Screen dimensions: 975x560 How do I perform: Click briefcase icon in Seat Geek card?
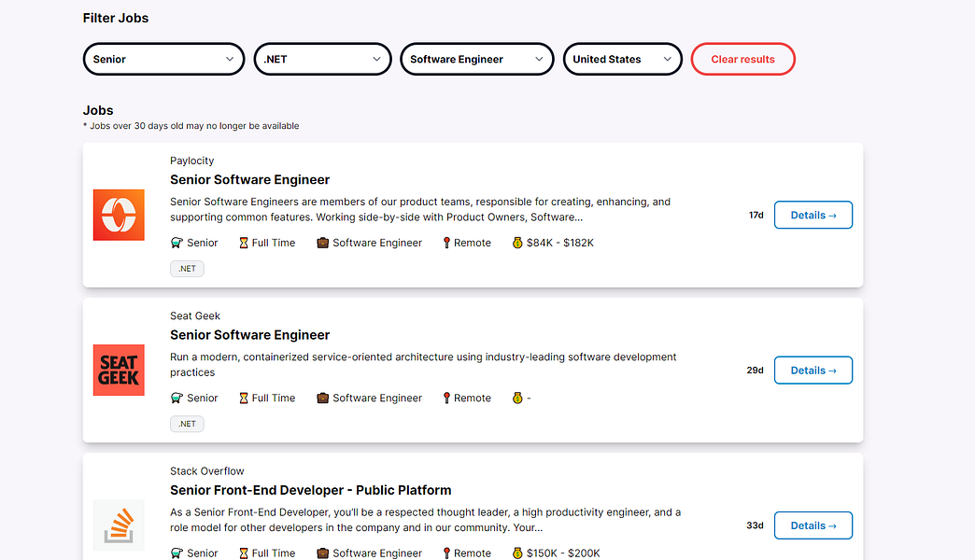point(323,399)
